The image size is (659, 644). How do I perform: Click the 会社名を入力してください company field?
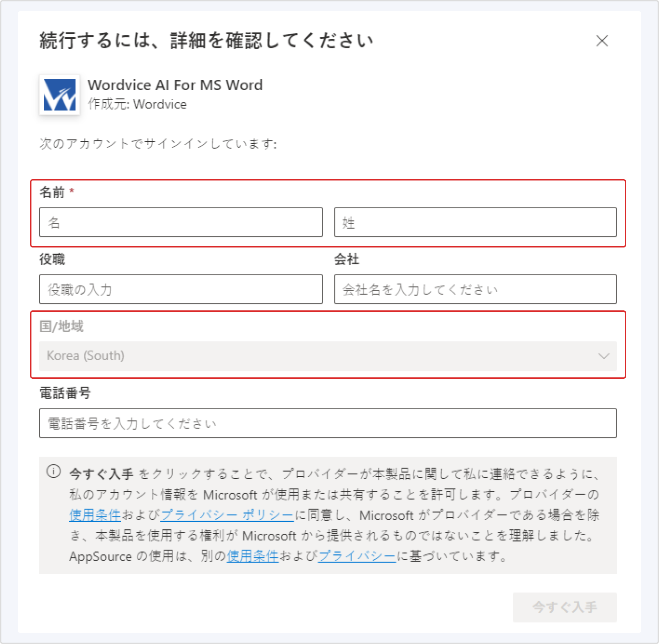pyautogui.click(x=475, y=289)
